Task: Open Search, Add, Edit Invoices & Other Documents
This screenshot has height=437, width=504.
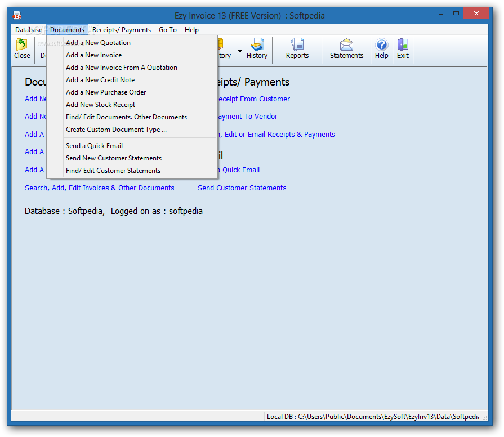Action: click(x=100, y=188)
